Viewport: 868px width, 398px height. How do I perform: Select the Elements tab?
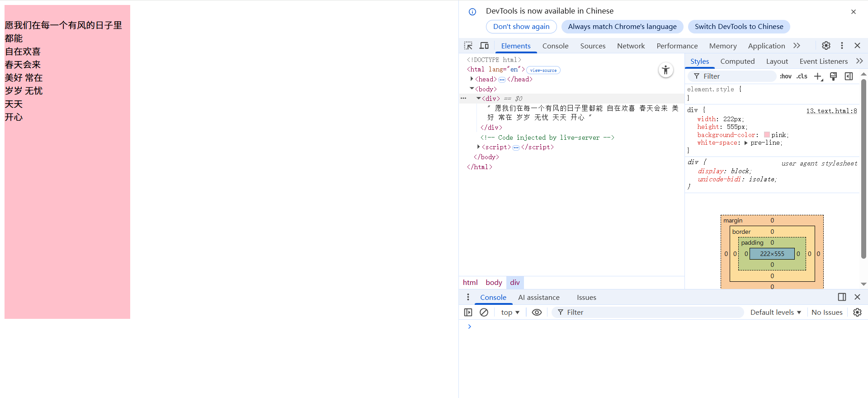coord(515,46)
